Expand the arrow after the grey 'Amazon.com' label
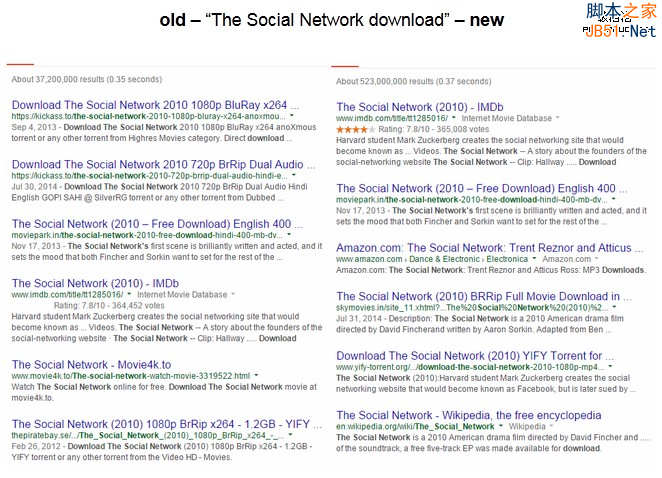This screenshot has width=662, height=478. [x=597, y=258]
